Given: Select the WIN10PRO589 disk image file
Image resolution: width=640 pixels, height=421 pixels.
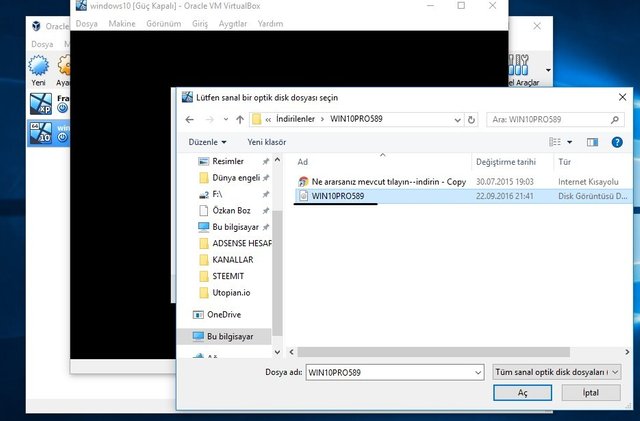Looking at the screenshot, I should click(463, 196).
